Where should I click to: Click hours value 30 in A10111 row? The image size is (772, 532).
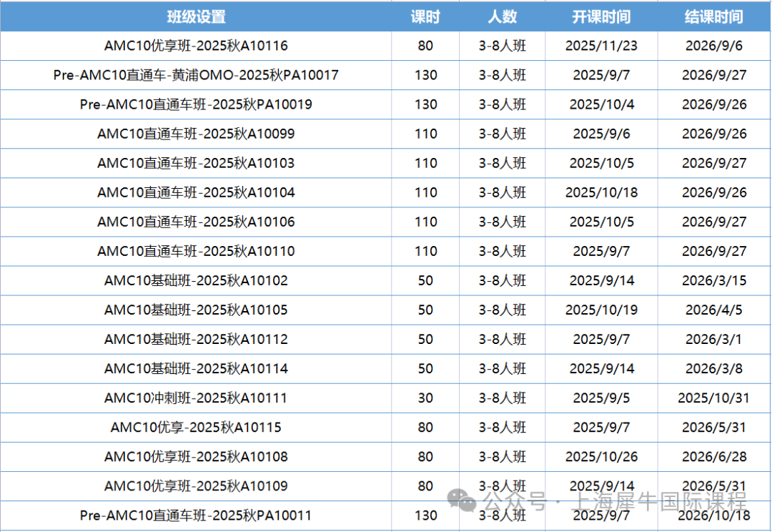pos(425,398)
